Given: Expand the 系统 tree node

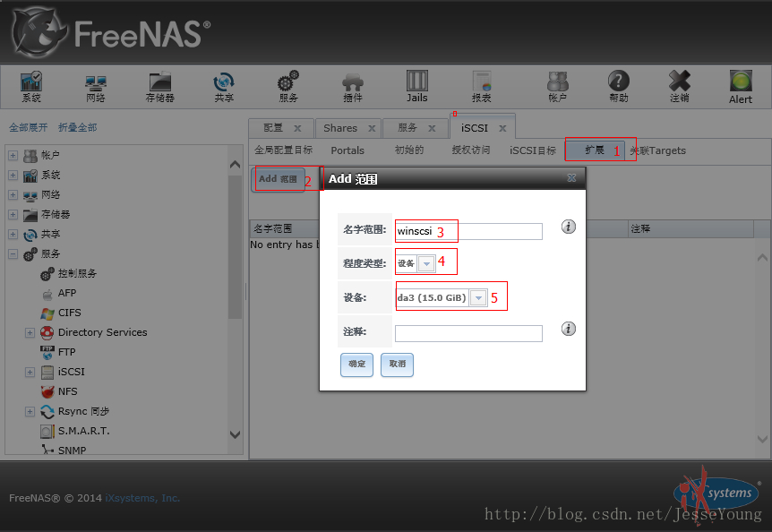Looking at the screenshot, I should (13, 176).
